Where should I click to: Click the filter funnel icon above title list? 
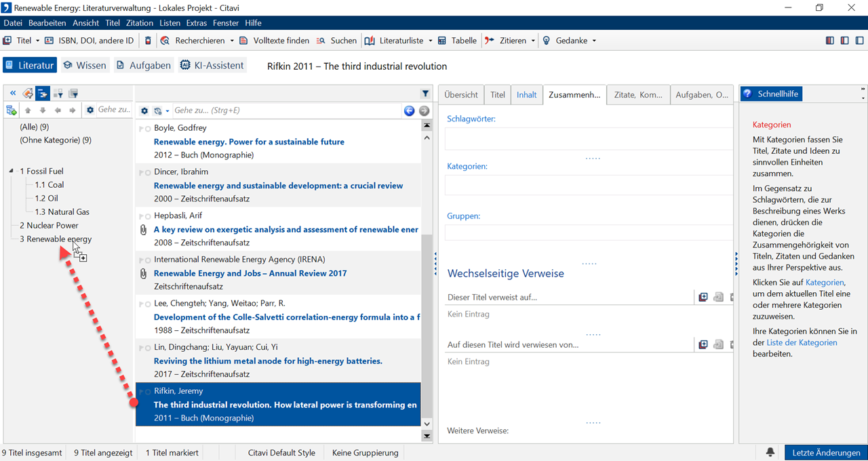pos(425,94)
